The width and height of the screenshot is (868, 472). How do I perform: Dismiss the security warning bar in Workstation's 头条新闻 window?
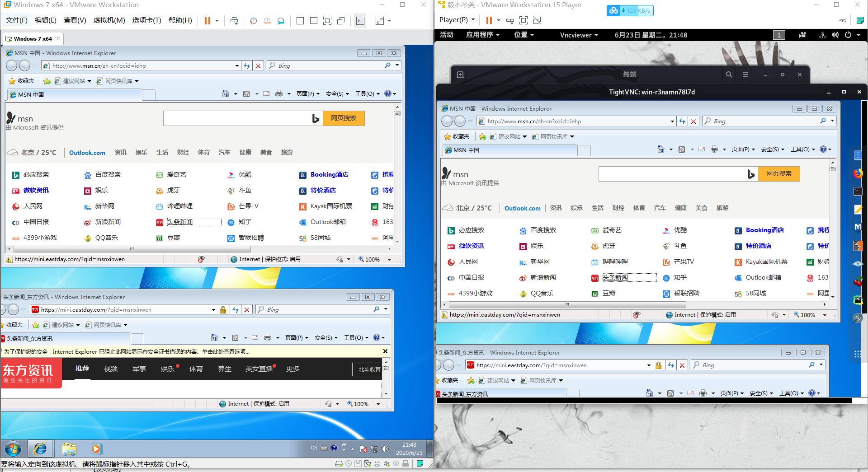click(x=385, y=351)
